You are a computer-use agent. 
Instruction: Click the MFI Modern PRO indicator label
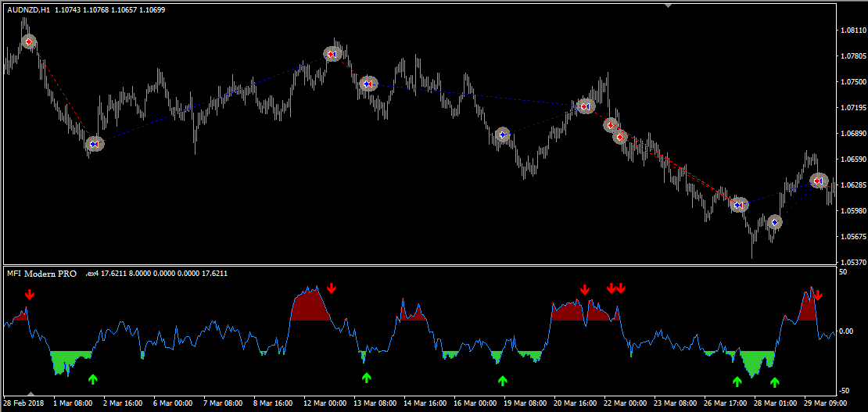(x=41, y=274)
